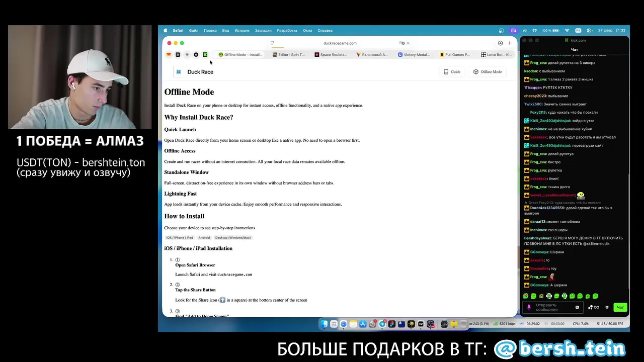Select Desktop (Windows/Mac) instructions

pos(232,237)
